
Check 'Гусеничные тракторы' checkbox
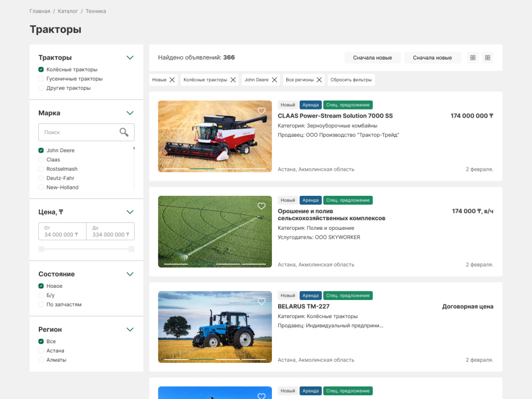pyautogui.click(x=41, y=79)
